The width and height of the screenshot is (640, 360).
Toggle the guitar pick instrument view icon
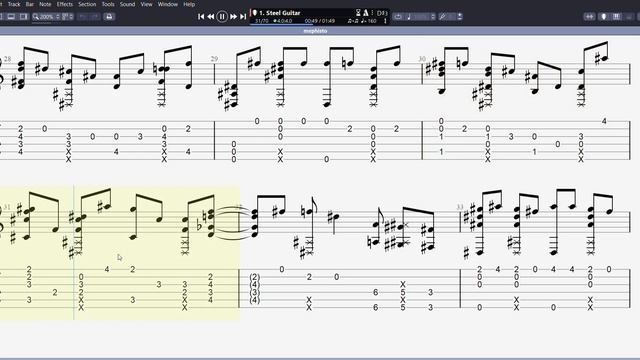pos(604,16)
